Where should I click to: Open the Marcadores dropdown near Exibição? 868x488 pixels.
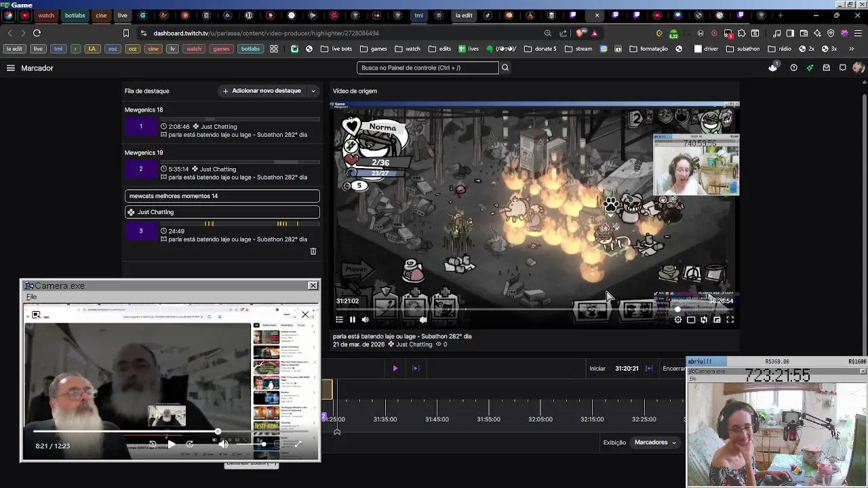(655, 443)
